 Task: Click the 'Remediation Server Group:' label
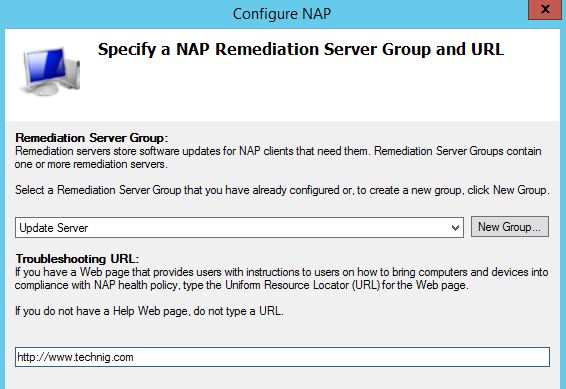(x=92, y=138)
